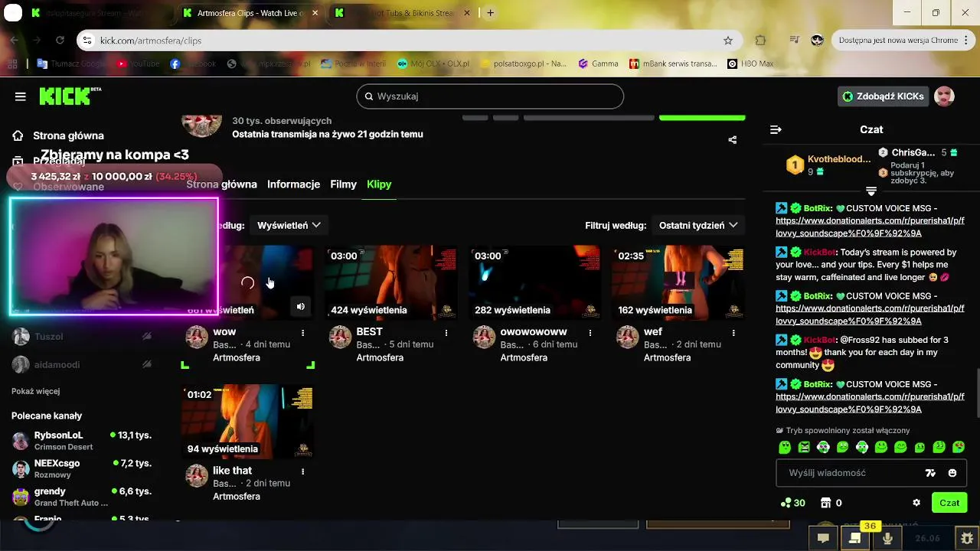Open options menu for the BEST clip
This screenshot has height=551, width=980.
[x=446, y=333]
